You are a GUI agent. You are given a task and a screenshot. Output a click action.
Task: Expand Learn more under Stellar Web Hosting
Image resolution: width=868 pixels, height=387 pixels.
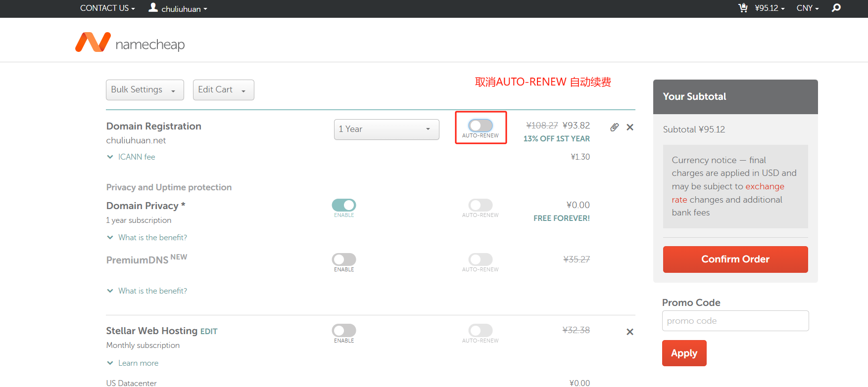(133, 363)
